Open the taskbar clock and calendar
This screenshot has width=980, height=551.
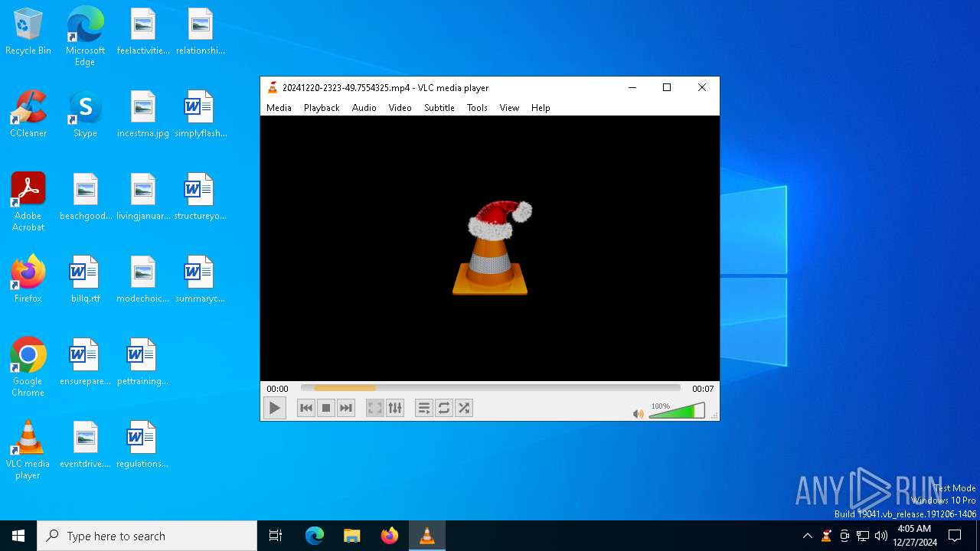[916, 536]
